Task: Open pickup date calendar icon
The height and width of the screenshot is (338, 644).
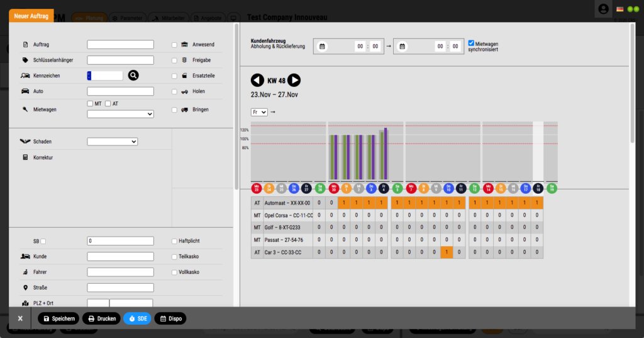Action: tap(322, 46)
